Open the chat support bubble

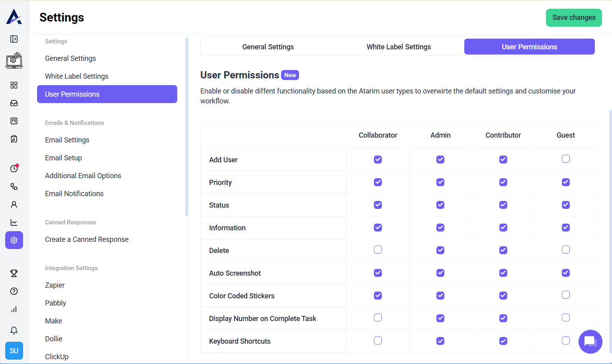click(x=590, y=341)
